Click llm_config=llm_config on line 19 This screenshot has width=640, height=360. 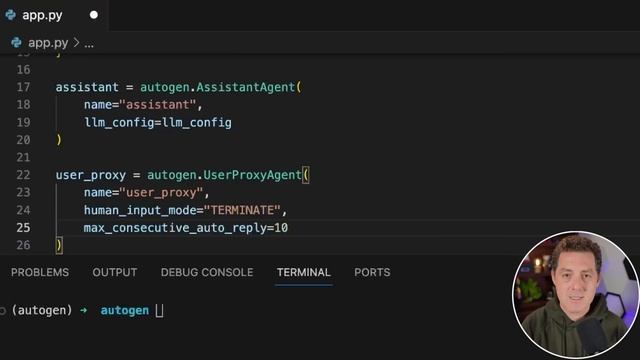158,122
